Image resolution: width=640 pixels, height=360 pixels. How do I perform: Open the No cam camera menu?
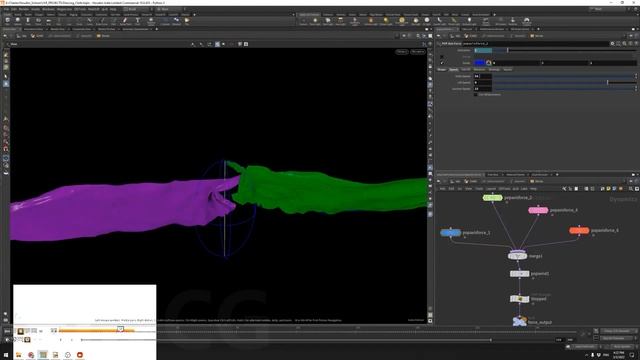(x=418, y=52)
